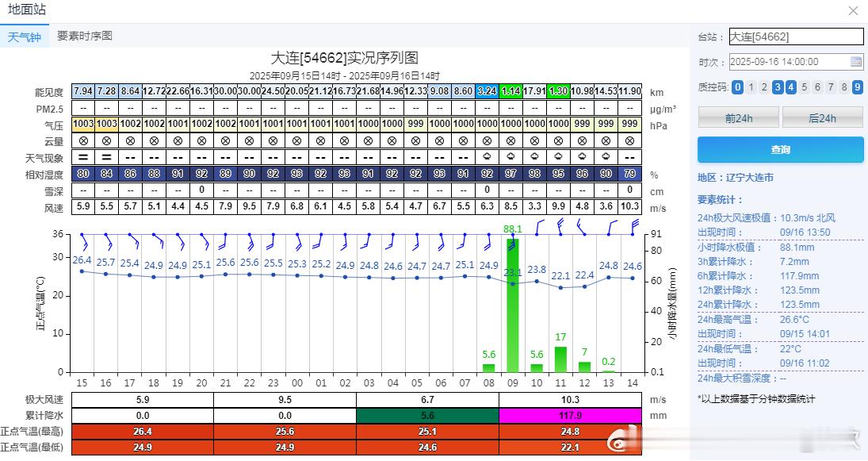Screen dimensions: 868x461
Task: Toggle quality control code 2
Action: point(764,87)
